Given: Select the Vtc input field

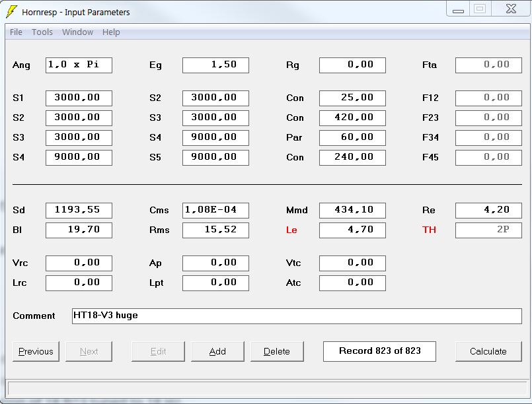Looking at the screenshot, I should click(x=352, y=263).
